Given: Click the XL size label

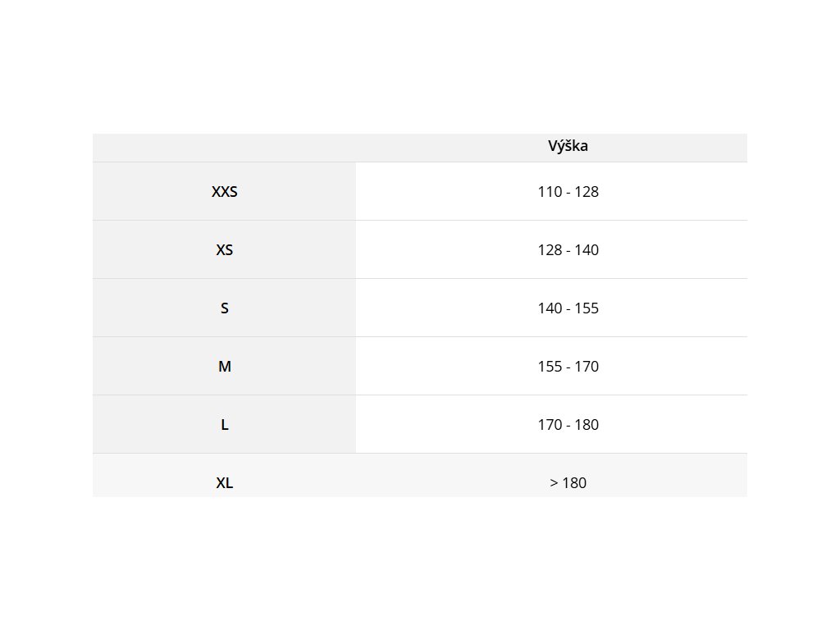Looking at the screenshot, I should coord(225,483).
